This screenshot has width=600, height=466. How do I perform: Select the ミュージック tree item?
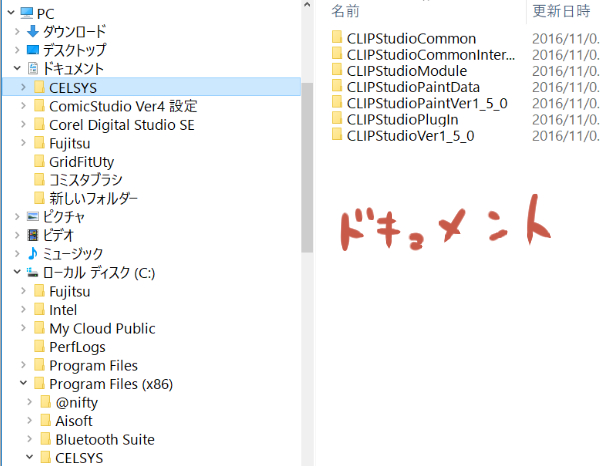[73, 253]
